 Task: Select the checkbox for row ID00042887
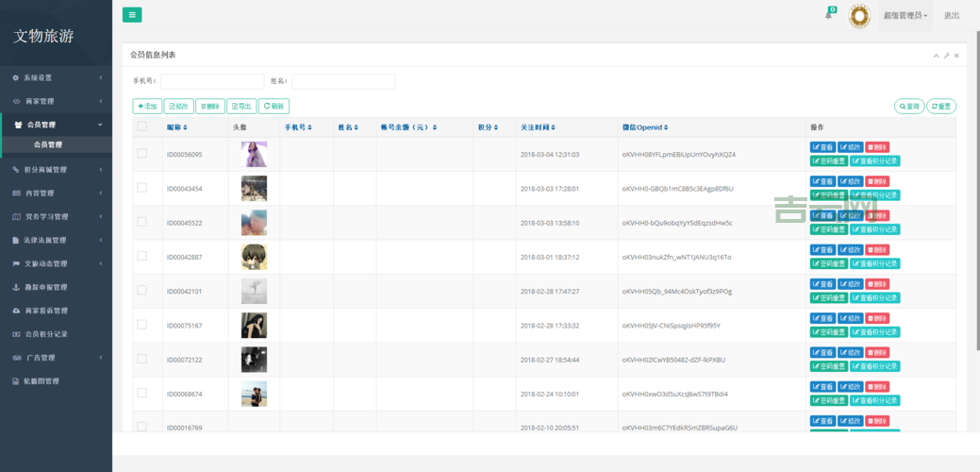coord(141,256)
